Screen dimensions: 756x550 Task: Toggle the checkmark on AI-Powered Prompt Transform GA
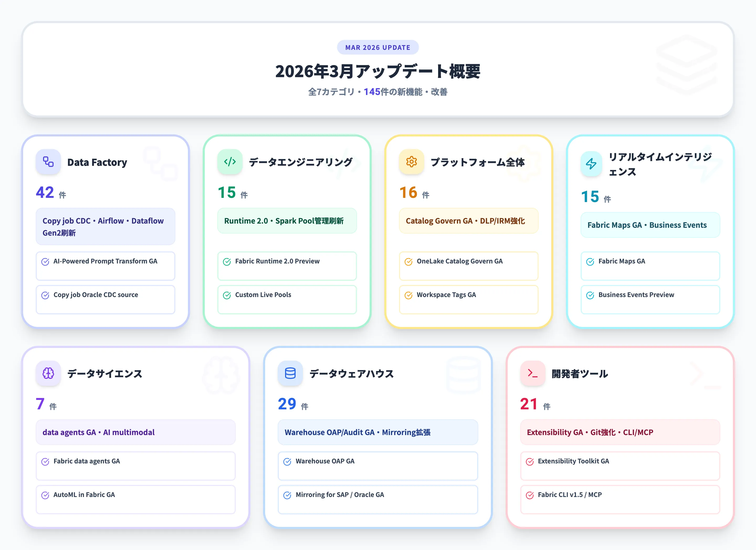click(x=45, y=262)
